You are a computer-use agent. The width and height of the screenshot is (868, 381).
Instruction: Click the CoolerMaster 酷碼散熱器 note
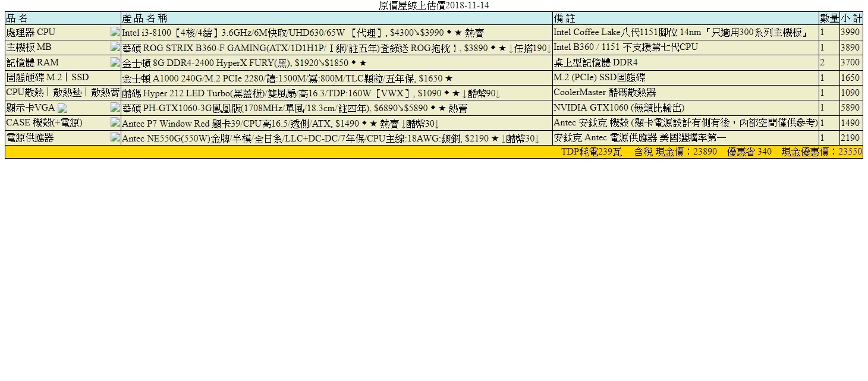[x=605, y=93]
